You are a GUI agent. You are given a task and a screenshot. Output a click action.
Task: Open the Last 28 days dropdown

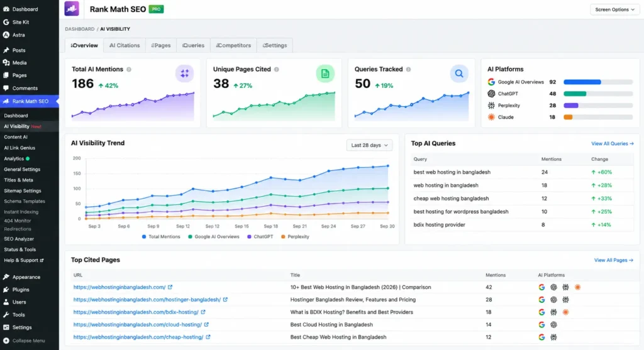(x=369, y=145)
